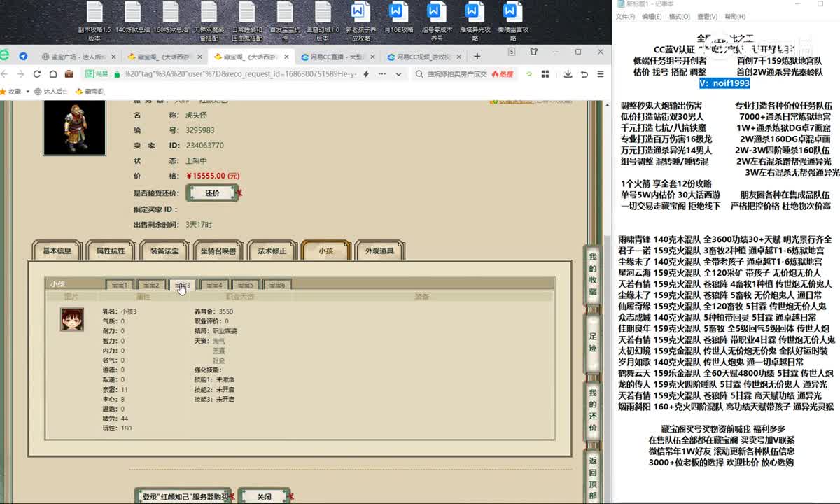Click 返回顶部 side panel button
Screen dimensions: 840x504
tap(593, 476)
